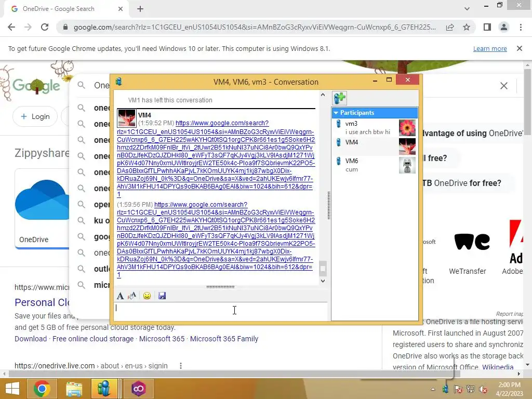
Task: Collapse the Participants panel header
Action: point(375,113)
